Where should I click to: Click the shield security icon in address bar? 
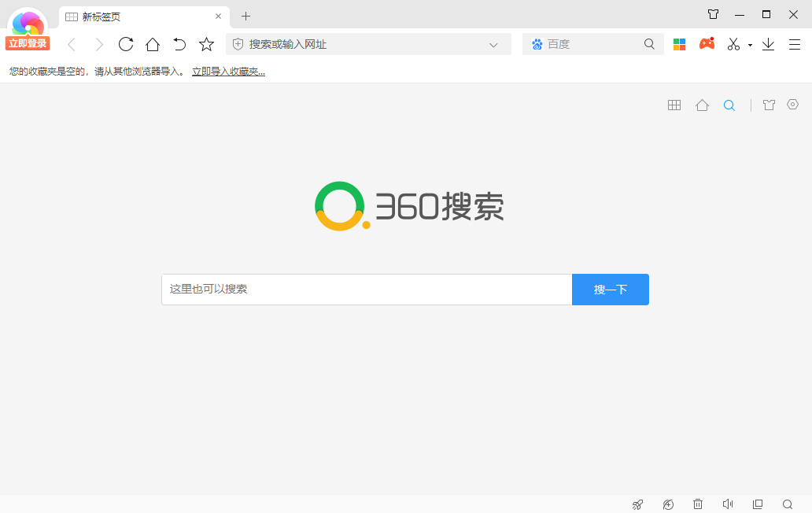pyautogui.click(x=238, y=45)
